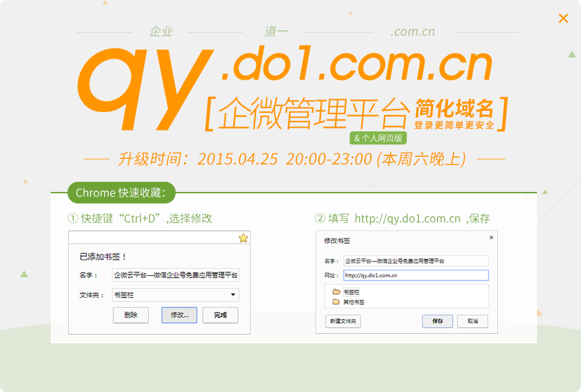Click the 名字 field in the 已添加书签 popup
Screen dimensions: 581x392
(175, 275)
